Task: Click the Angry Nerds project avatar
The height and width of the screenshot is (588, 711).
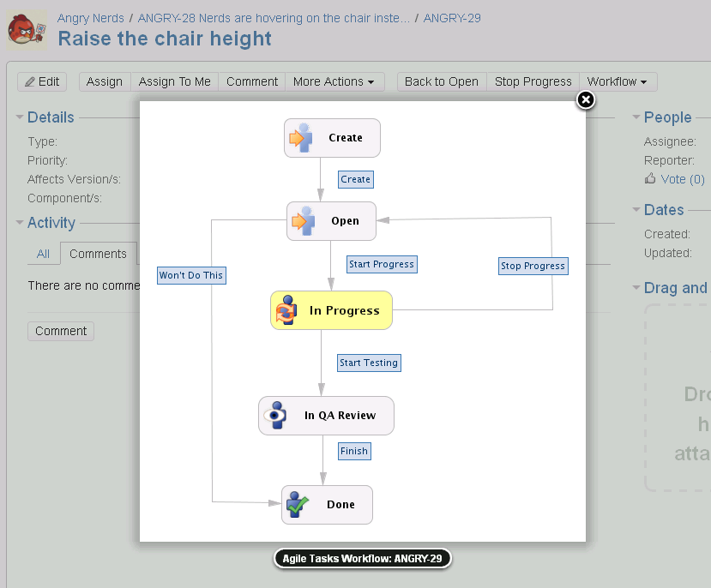Action: pos(27,30)
